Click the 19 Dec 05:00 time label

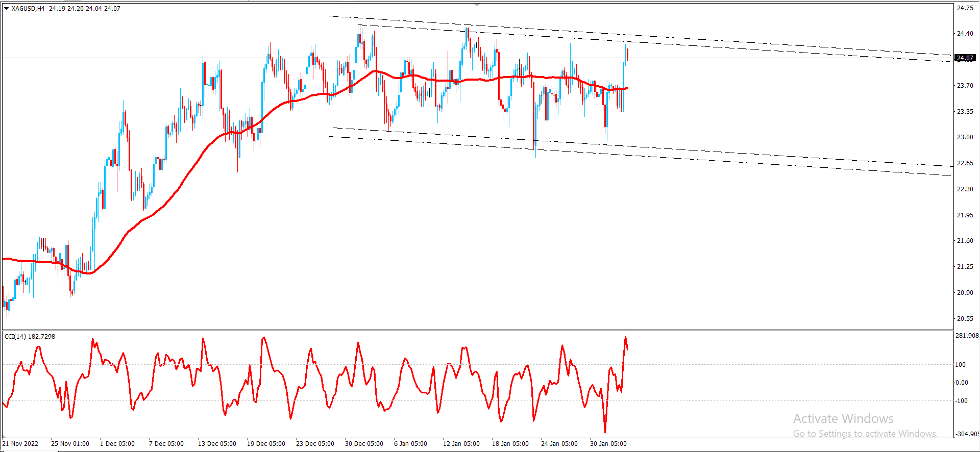266,444
